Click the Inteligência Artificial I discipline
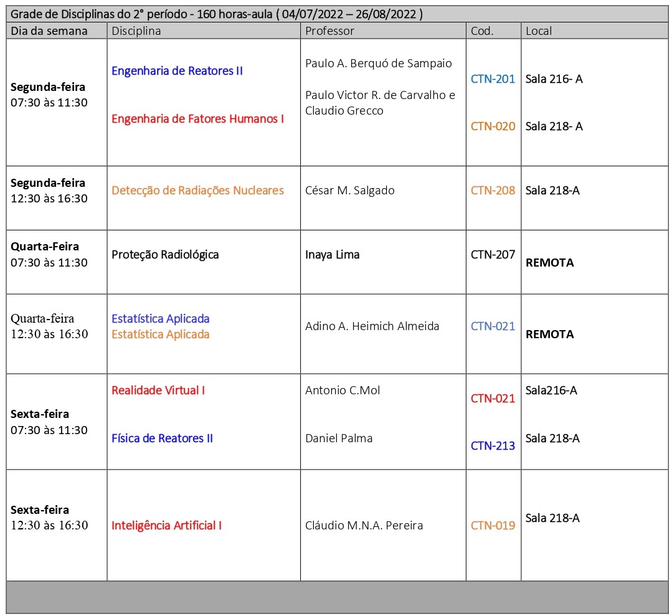This screenshot has height=616, width=672. [166, 526]
